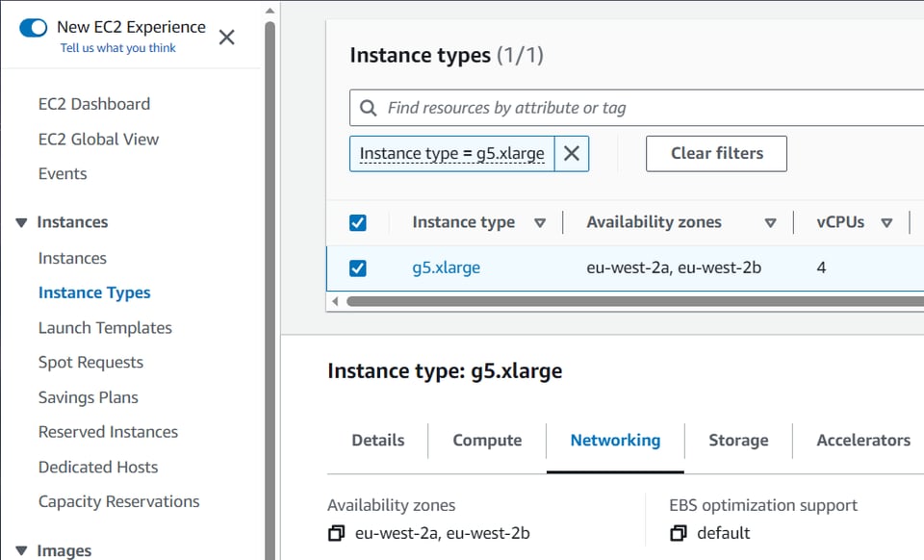Viewport: 924px width, 560px height.
Task: Click the eu-west-2a, eu-west-2b table cell
Action: tap(674, 267)
